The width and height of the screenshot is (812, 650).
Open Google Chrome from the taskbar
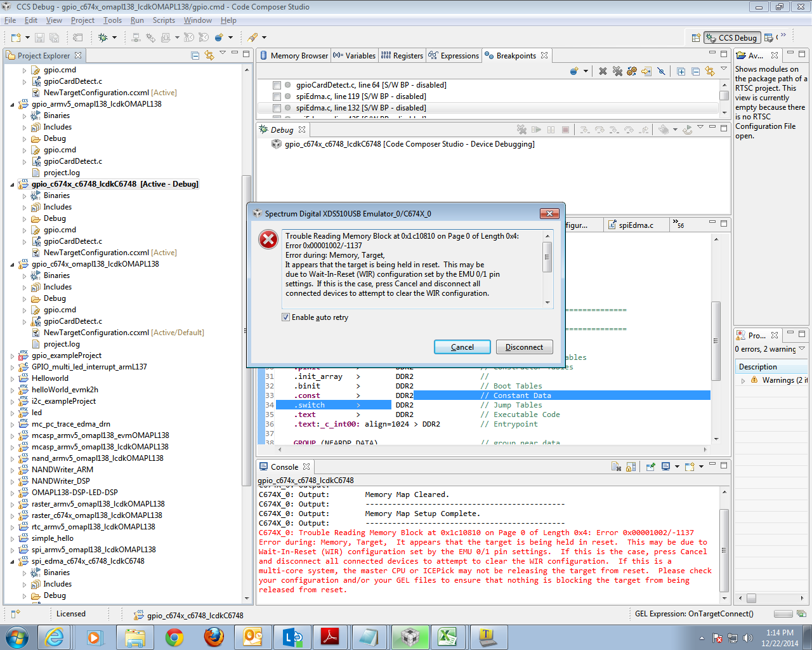[x=174, y=637]
